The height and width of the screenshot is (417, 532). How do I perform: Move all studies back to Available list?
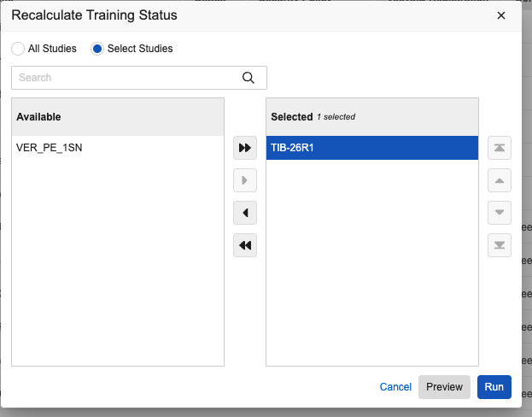pos(245,245)
